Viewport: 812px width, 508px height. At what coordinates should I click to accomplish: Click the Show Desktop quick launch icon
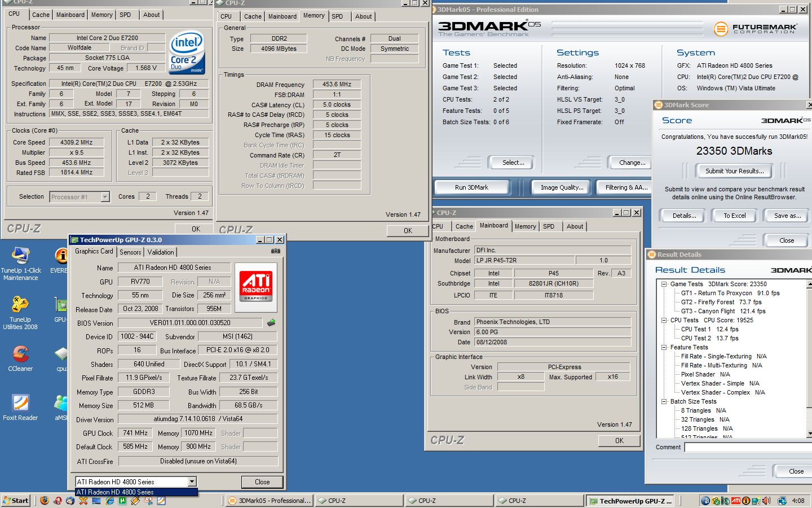(96, 501)
